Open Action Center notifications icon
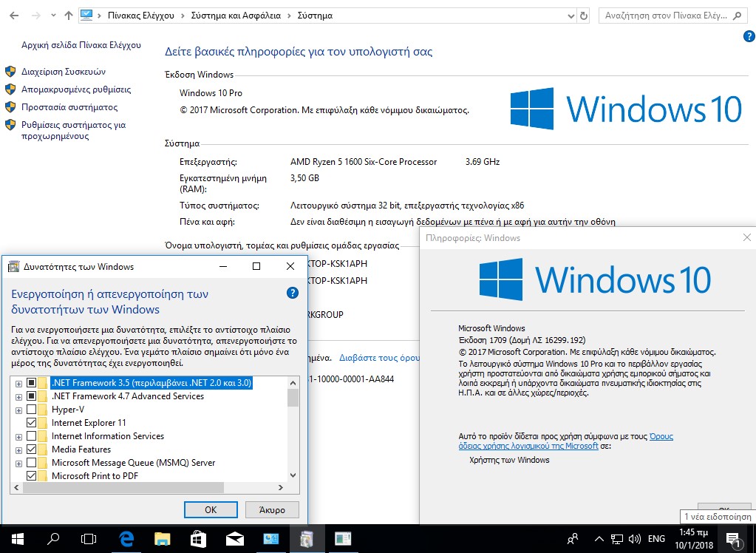This screenshot has width=756, height=553. click(733, 539)
